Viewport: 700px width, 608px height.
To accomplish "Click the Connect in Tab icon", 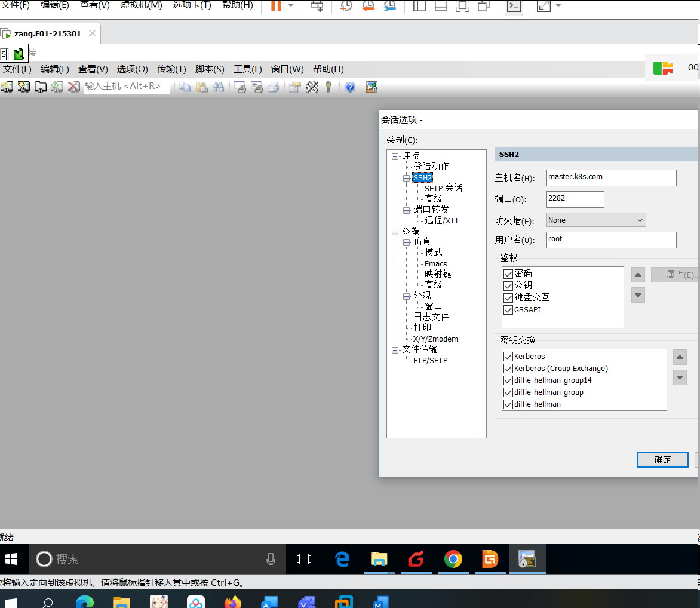I will (41, 87).
